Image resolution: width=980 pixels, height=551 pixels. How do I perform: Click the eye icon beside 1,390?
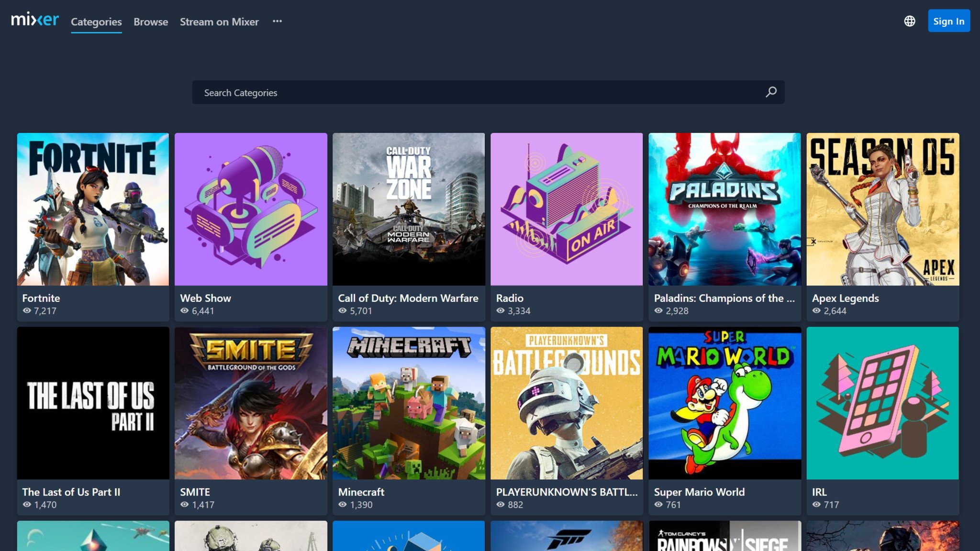[x=343, y=504]
